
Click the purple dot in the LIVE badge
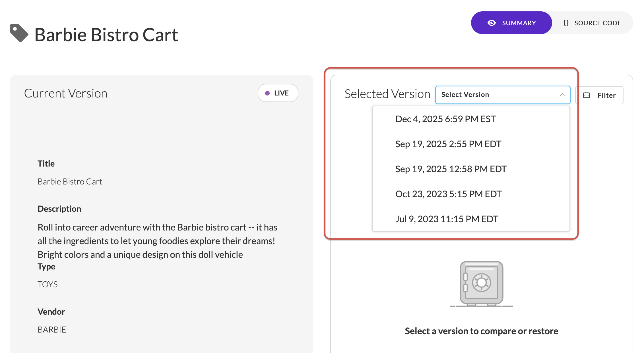click(x=267, y=93)
